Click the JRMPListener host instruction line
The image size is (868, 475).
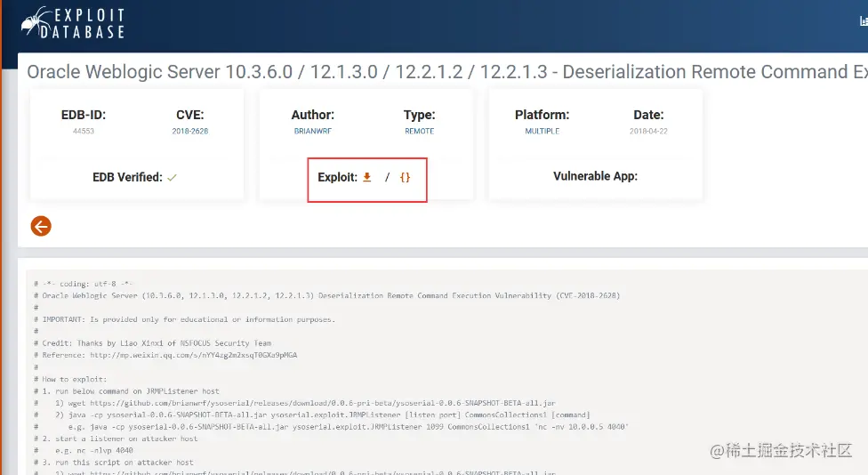click(x=126, y=390)
